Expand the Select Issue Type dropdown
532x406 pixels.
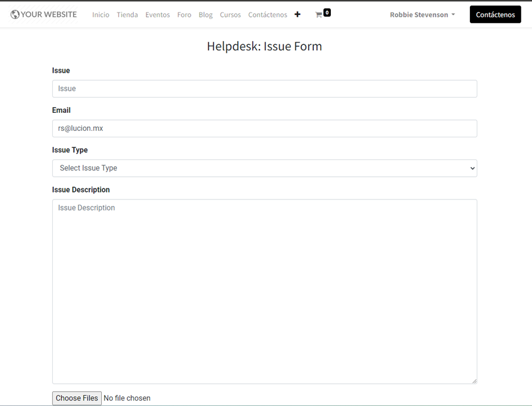point(265,168)
